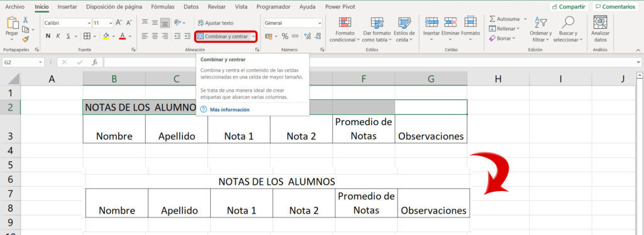Increase decimal places icon
This screenshot has height=235, width=644.
click(x=308, y=36)
